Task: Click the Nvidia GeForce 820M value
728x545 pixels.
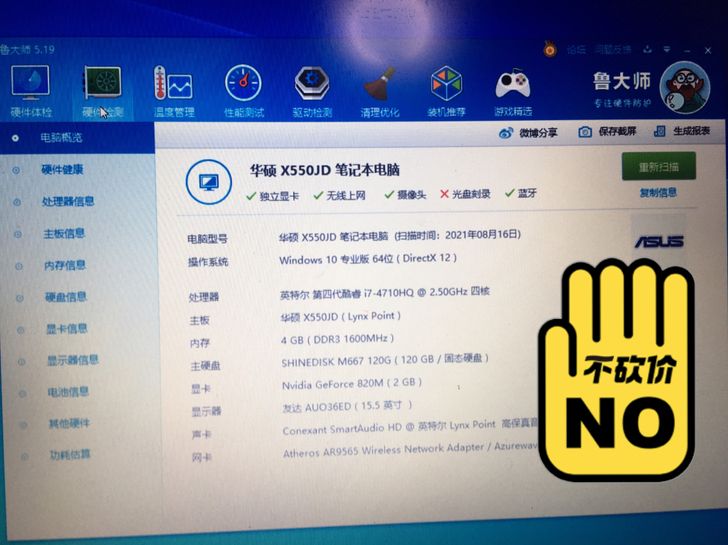Action: (351, 383)
